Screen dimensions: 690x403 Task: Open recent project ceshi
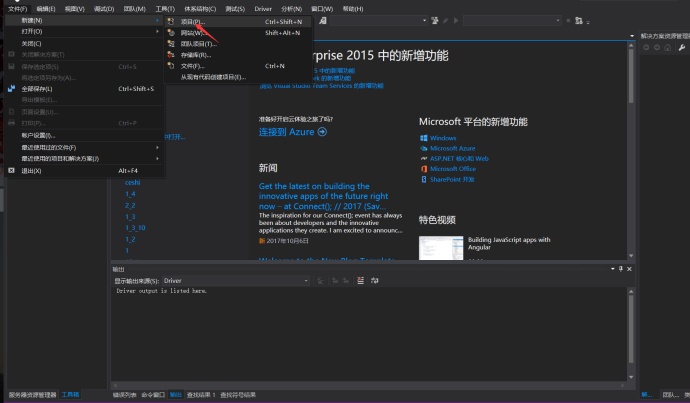(132, 182)
